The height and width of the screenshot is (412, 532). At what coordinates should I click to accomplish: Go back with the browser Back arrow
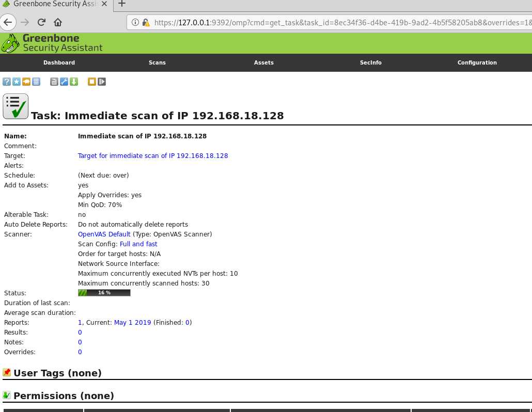tap(8, 22)
